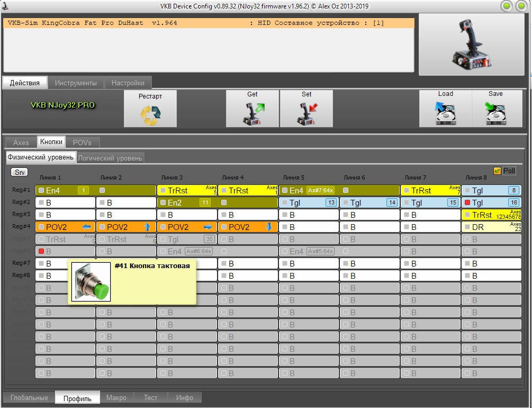The image size is (532, 408).
Task: Select the Tgl cell numbered 14
Action: pyautogui.click(x=369, y=202)
